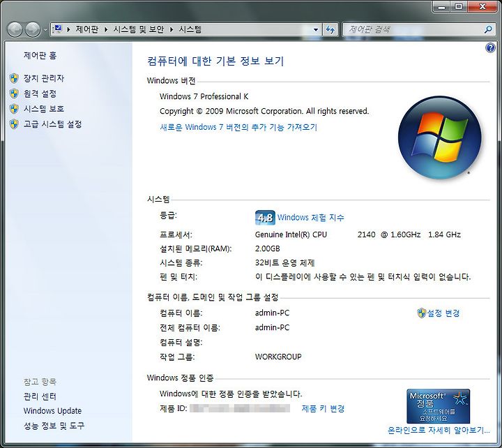Click the Forward navigation arrow button
The image size is (502, 448).
pos(32,30)
